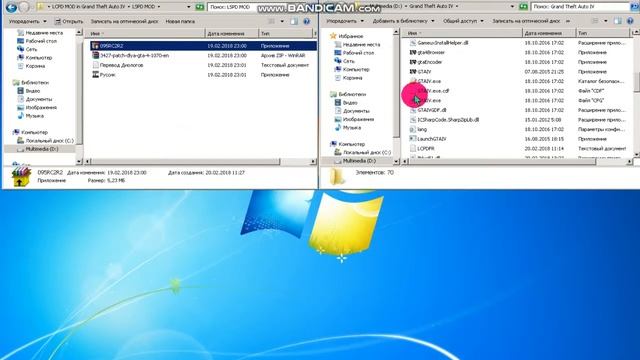Viewport: 640px width, 360px height.
Task: Open address history dropdown in LSPD MOD window
Action: click(189, 7)
